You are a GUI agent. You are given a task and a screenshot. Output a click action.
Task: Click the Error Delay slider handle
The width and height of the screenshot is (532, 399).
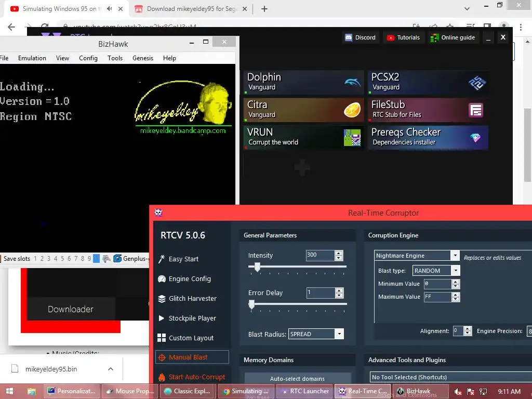pyautogui.click(x=251, y=304)
